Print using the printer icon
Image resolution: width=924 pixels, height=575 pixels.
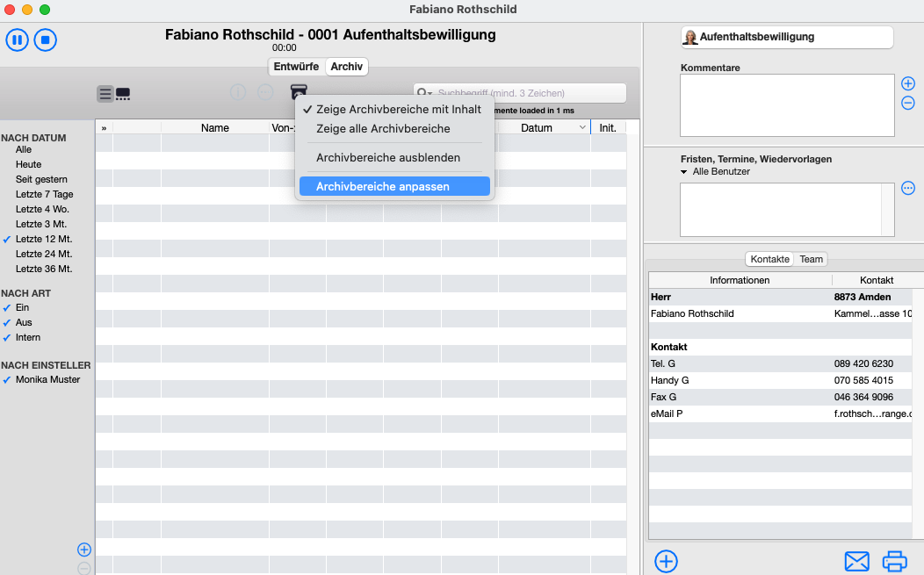pyautogui.click(x=894, y=561)
